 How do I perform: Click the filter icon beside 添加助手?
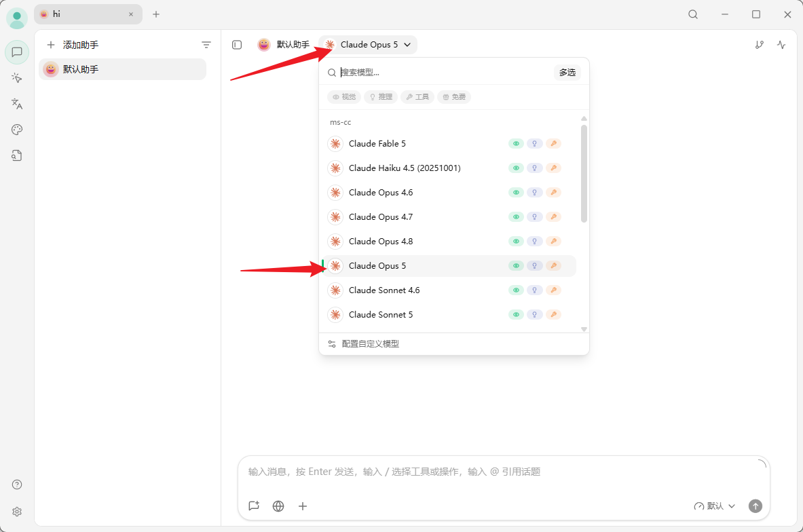coord(206,45)
